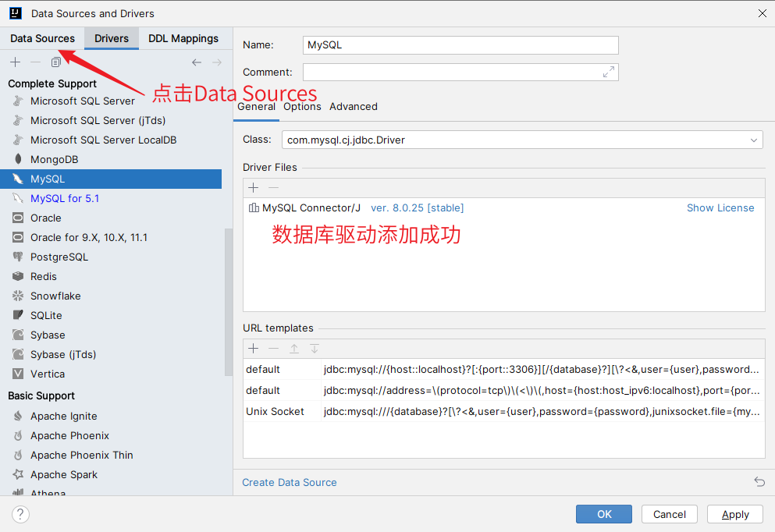The height and width of the screenshot is (532, 775).
Task: Switch to the Options tab
Action: (x=302, y=106)
